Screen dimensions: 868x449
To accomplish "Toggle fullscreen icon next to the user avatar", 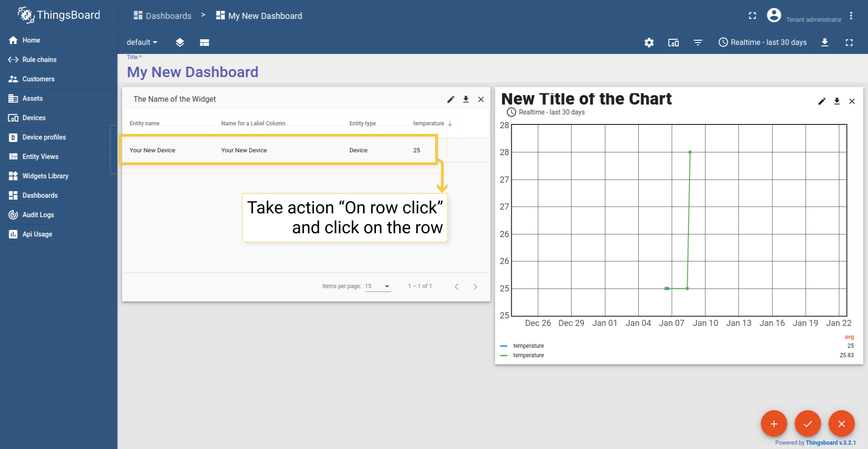I will point(752,16).
